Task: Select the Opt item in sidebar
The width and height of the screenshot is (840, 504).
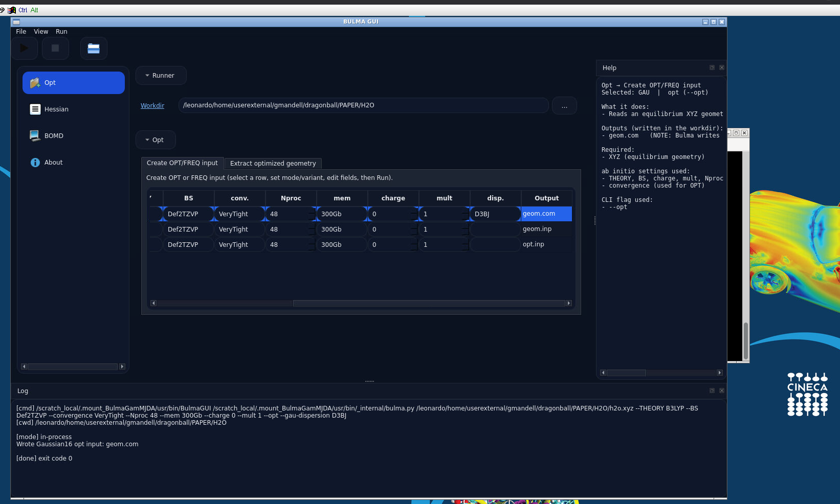Action: tap(74, 83)
